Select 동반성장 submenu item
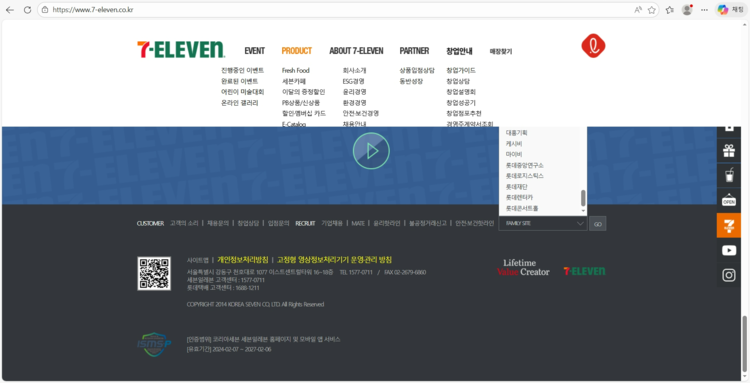This screenshot has height=383, width=750. coord(411,81)
